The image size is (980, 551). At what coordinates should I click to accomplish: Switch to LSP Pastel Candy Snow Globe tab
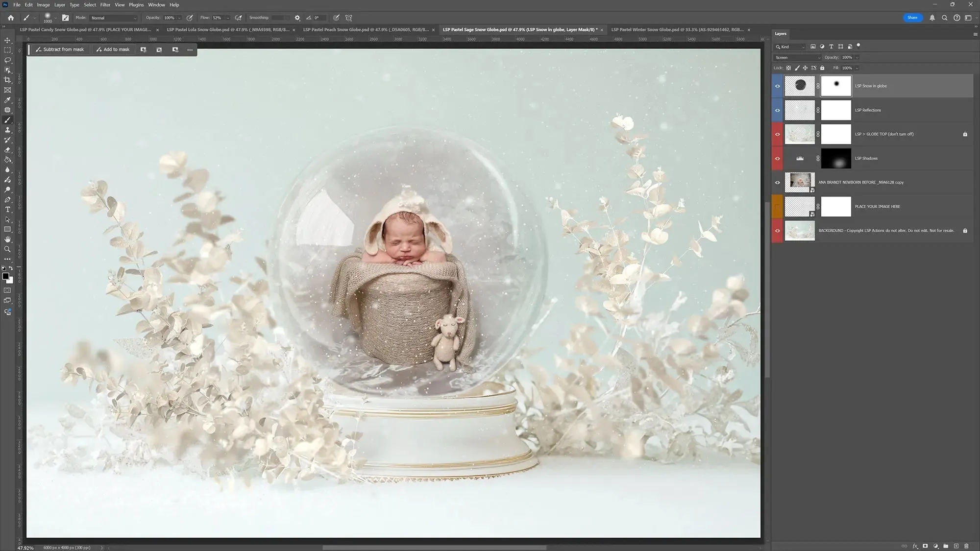(x=85, y=29)
